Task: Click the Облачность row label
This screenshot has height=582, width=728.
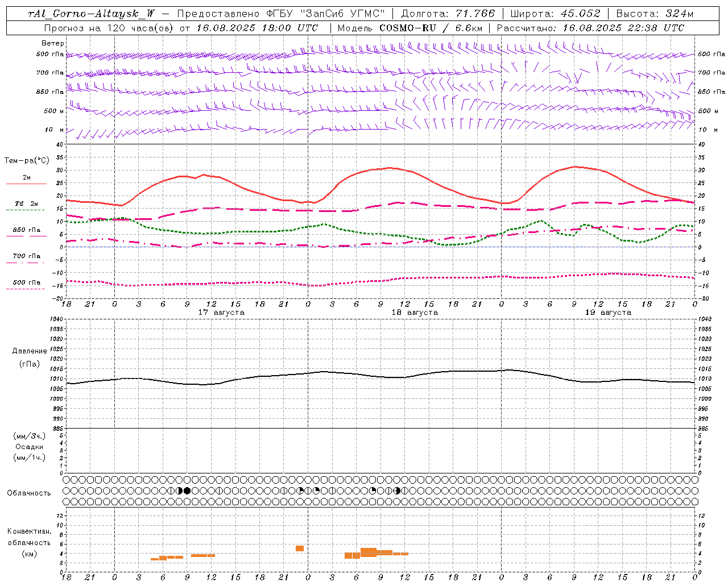Action: (28, 493)
